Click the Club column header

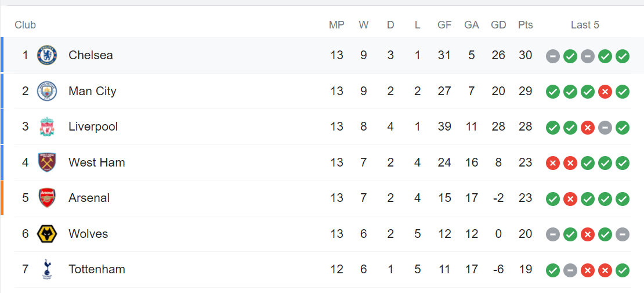[x=26, y=25]
